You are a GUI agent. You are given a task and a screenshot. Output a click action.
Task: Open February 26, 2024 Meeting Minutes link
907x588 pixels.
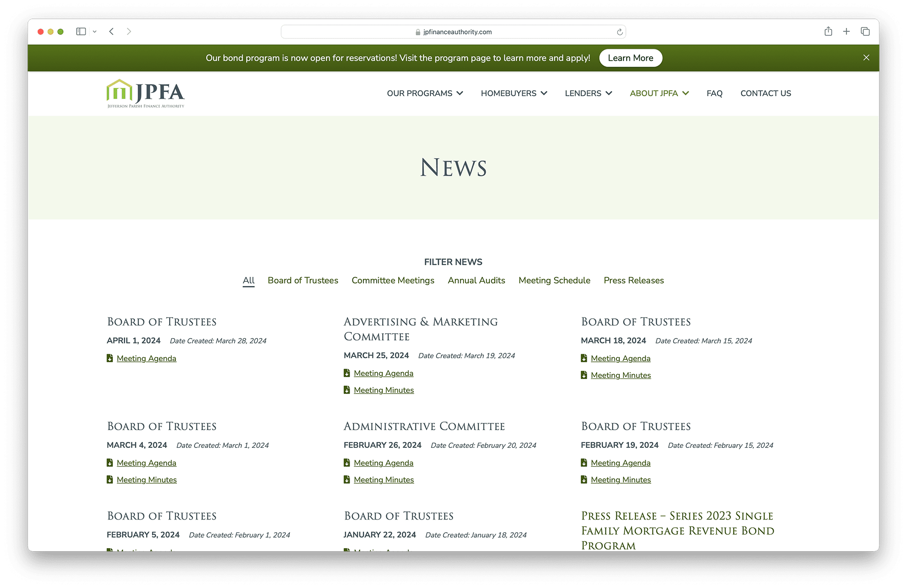point(384,480)
